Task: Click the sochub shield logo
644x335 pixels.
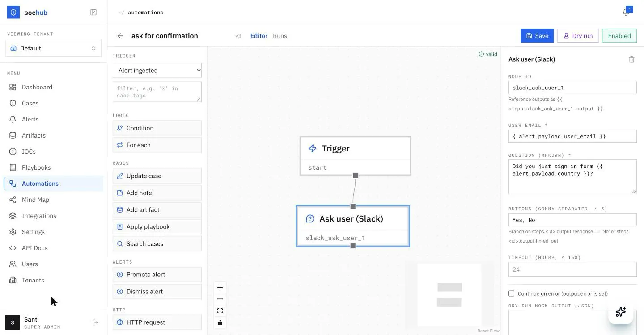Action: pyautogui.click(x=13, y=13)
